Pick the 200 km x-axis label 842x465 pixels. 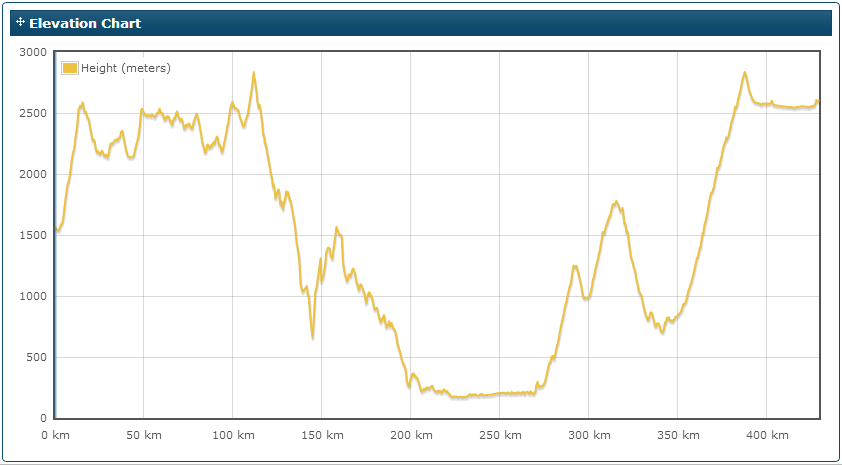pos(411,435)
